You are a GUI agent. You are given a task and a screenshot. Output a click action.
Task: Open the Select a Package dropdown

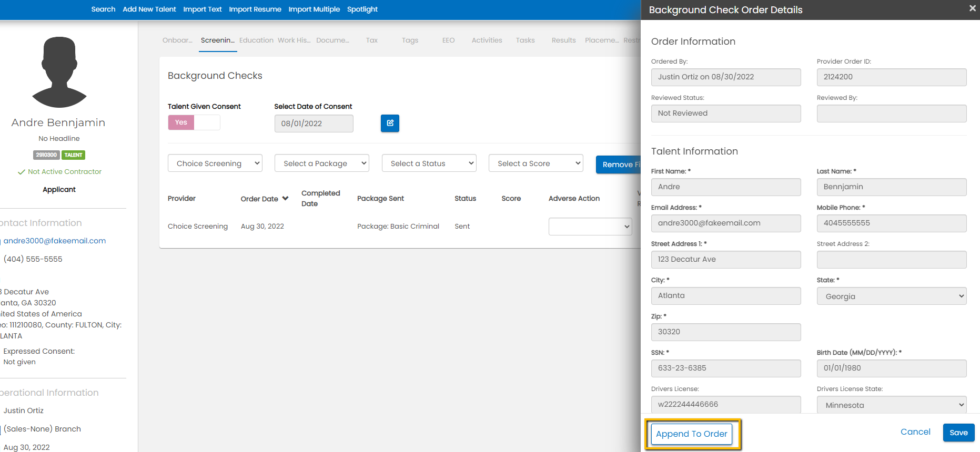point(322,163)
